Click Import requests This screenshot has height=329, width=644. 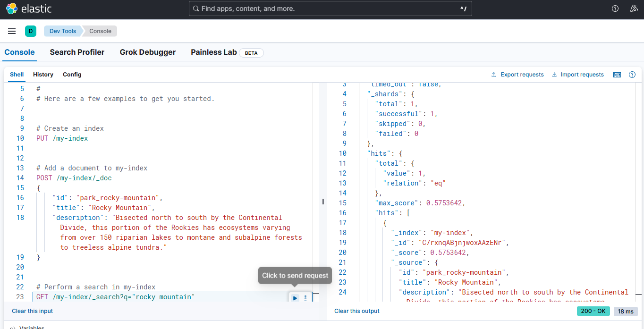point(577,75)
